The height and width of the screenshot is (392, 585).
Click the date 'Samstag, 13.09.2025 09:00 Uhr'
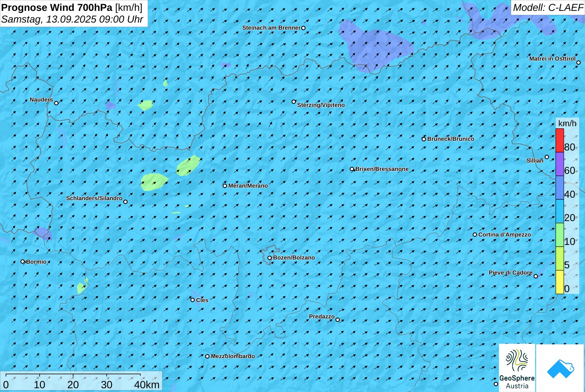[x=72, y=19]
